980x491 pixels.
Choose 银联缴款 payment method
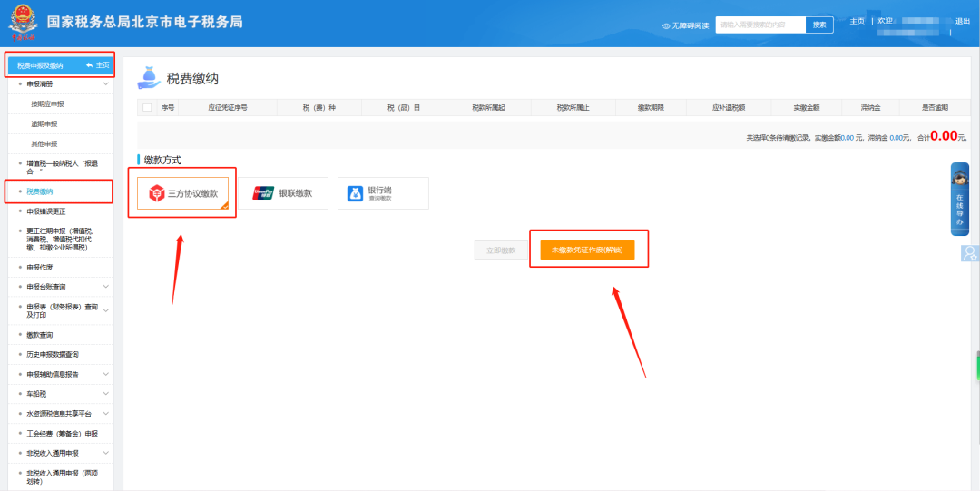(x=283, y=193)
